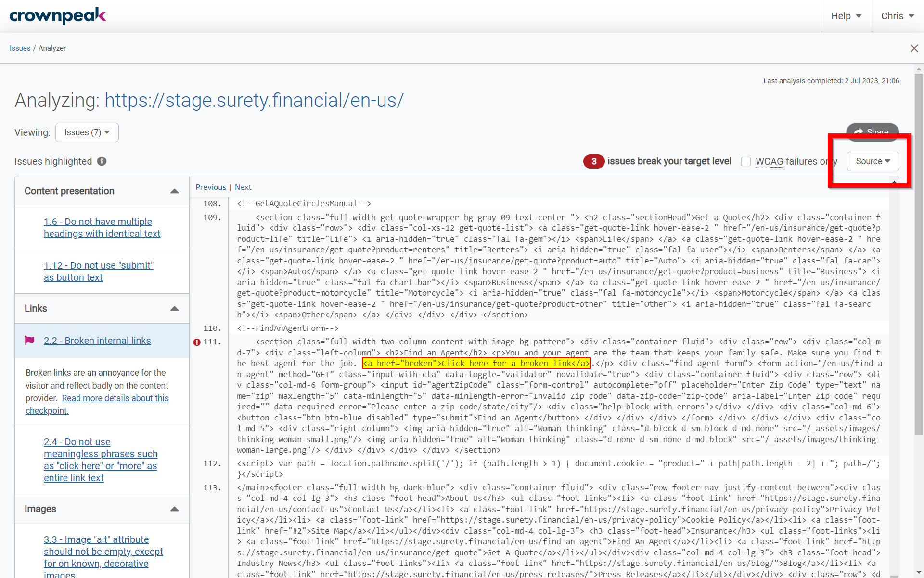Show info about Issues highlighted
The image size is (924, 578).
[102, 161]
